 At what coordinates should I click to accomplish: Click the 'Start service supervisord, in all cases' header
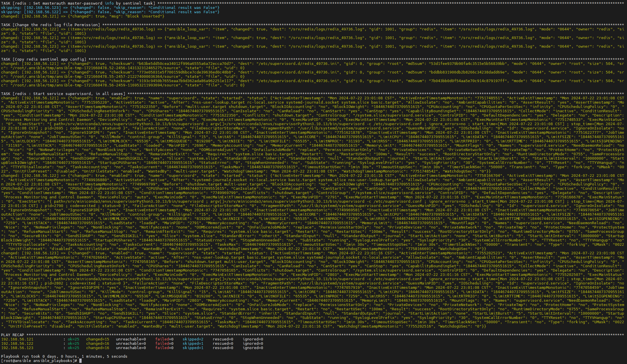63,94
